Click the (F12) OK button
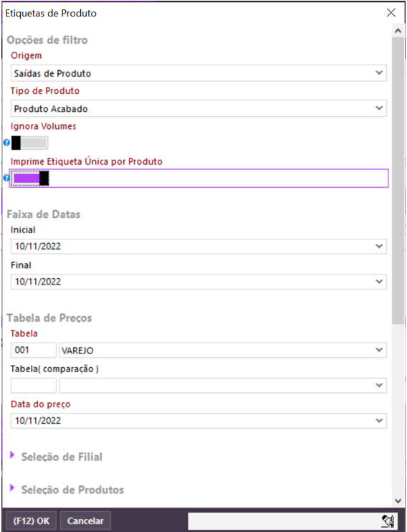Image resolution: width=407 pixels, height=532 pixels. [x=32, y=521]
